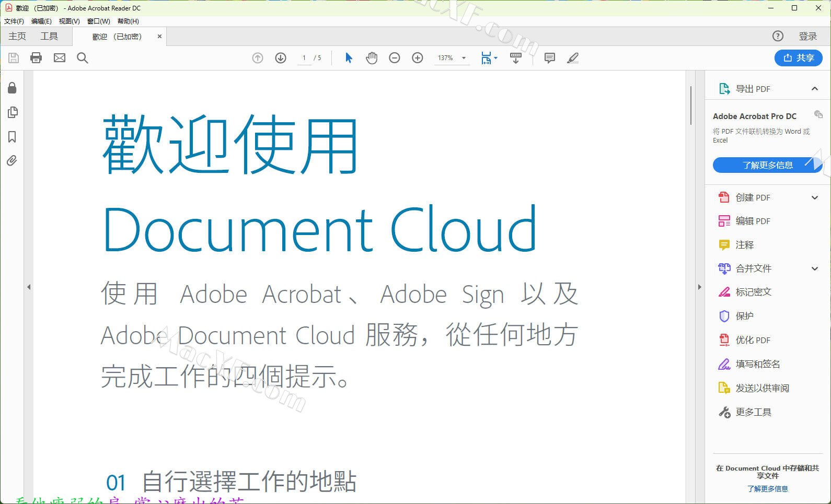Open the Attachments paperclip panel

(12, 160)
